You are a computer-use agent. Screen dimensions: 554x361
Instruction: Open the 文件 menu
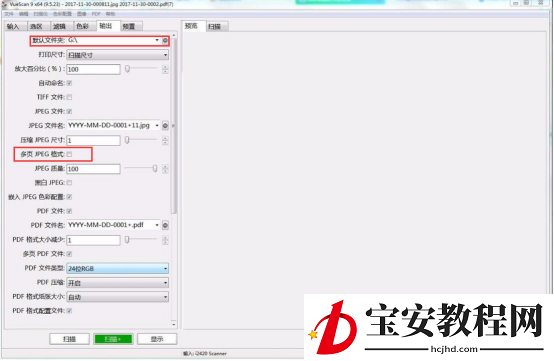9,14
